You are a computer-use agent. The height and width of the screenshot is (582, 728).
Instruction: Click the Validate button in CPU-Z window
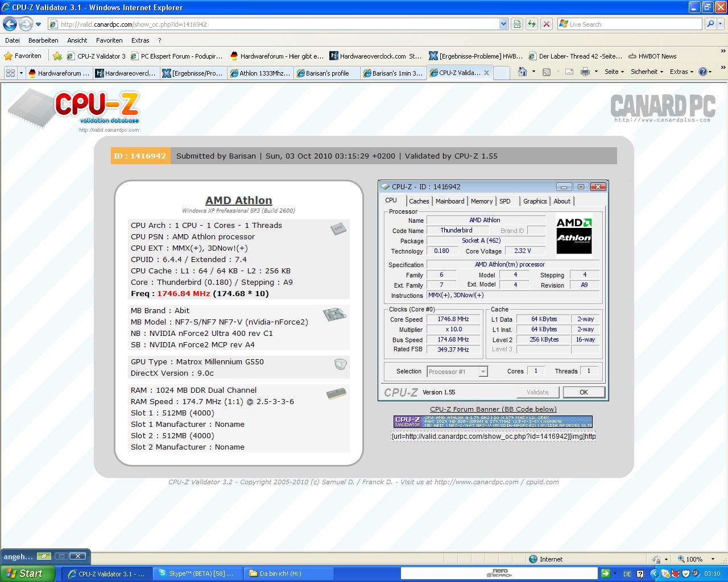[537, 392]
